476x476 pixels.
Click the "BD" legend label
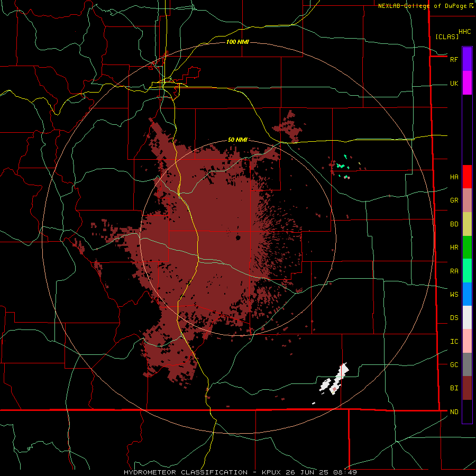pos(454,224)
